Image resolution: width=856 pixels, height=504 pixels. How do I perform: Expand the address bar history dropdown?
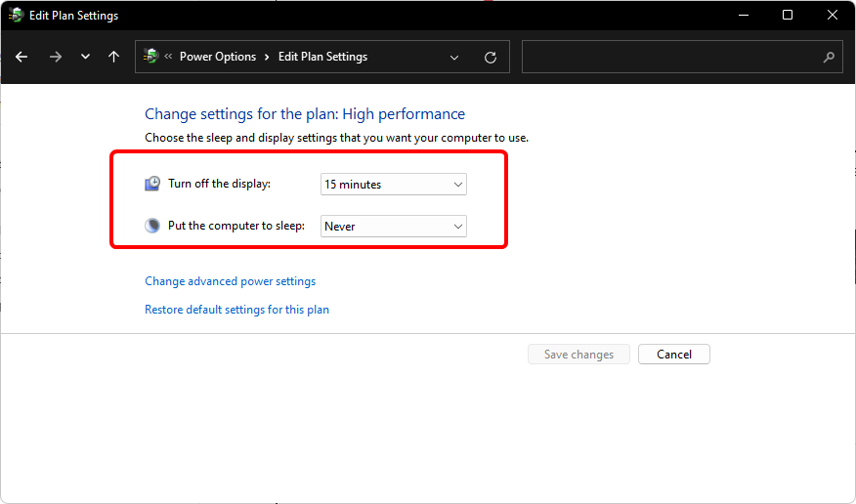click(454, 58)
